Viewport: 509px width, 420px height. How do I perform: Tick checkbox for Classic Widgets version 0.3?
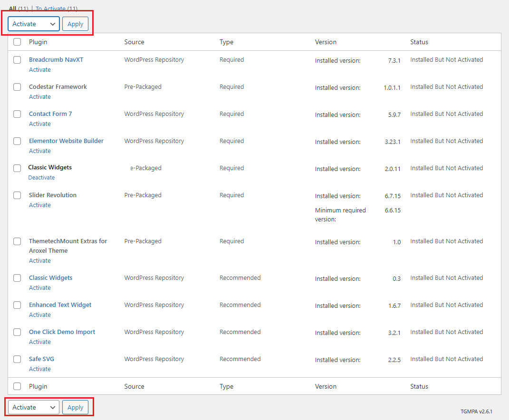tap(17, 278)
